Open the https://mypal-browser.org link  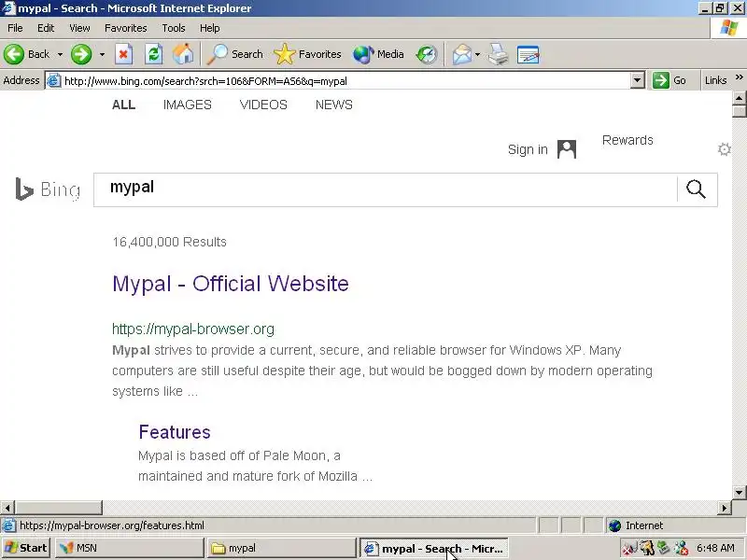(193, 329)
